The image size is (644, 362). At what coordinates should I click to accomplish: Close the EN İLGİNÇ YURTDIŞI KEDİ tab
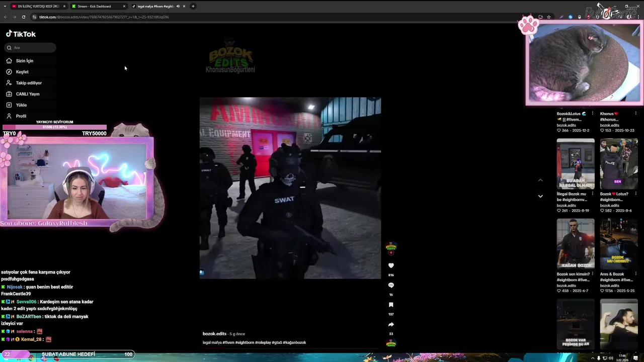pos(64,6)
